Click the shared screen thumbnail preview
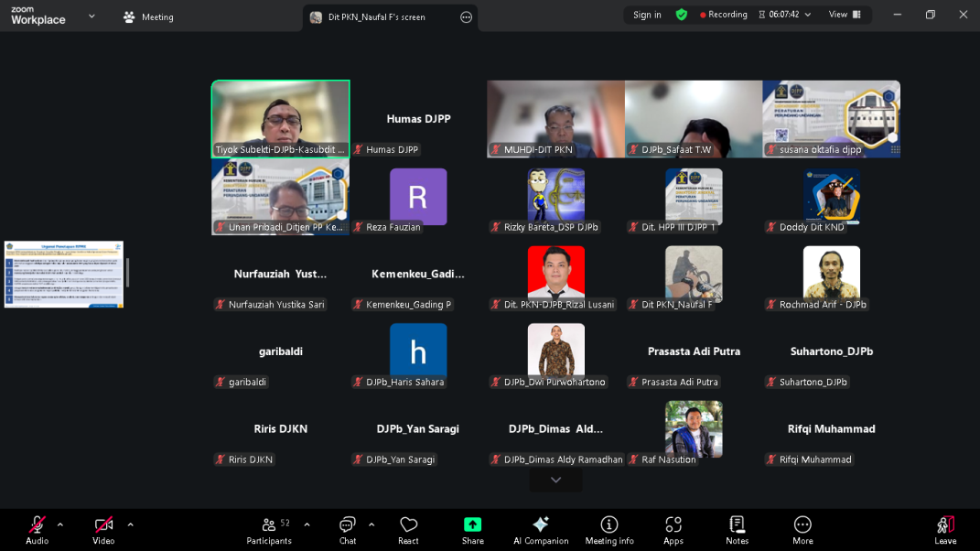Image resolution: width=980 pixels, height=551 pixels. tap(64, 274)
